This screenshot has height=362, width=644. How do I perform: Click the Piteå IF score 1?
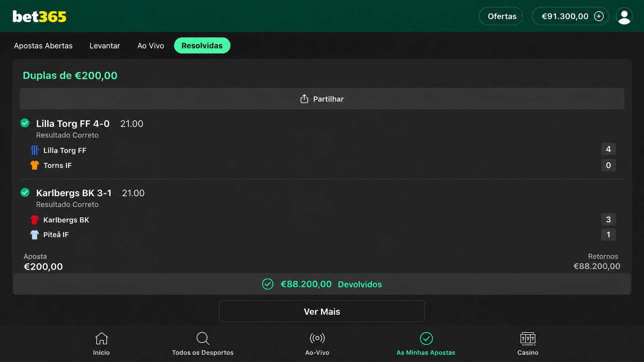(x=608, y=234)
